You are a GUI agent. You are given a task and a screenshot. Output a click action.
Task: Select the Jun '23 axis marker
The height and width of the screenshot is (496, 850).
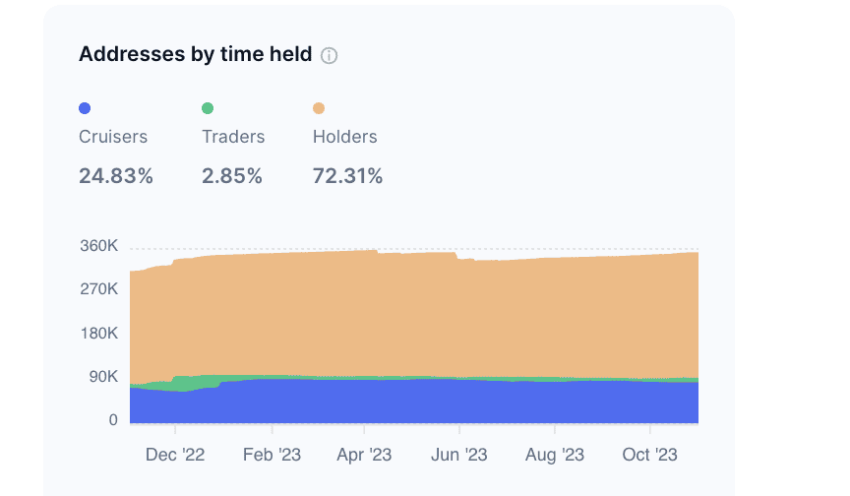point(459,454)
